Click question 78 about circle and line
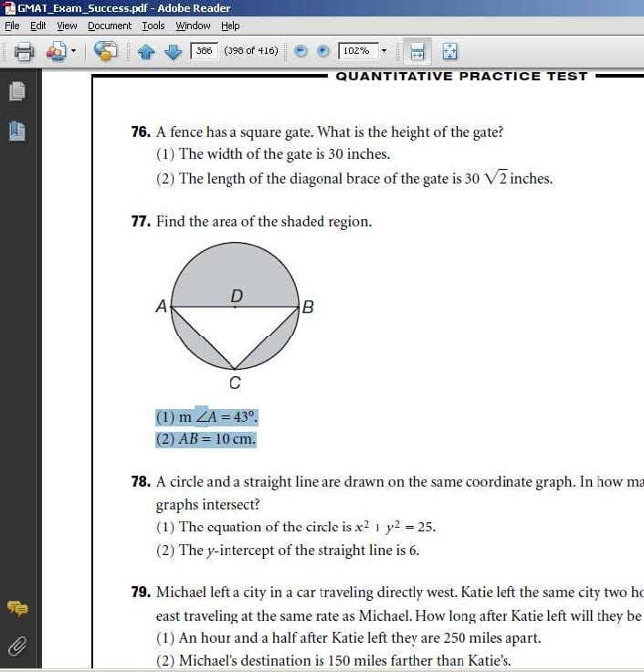The height and width of the screenshot is (672, 644). pos(387,493)
